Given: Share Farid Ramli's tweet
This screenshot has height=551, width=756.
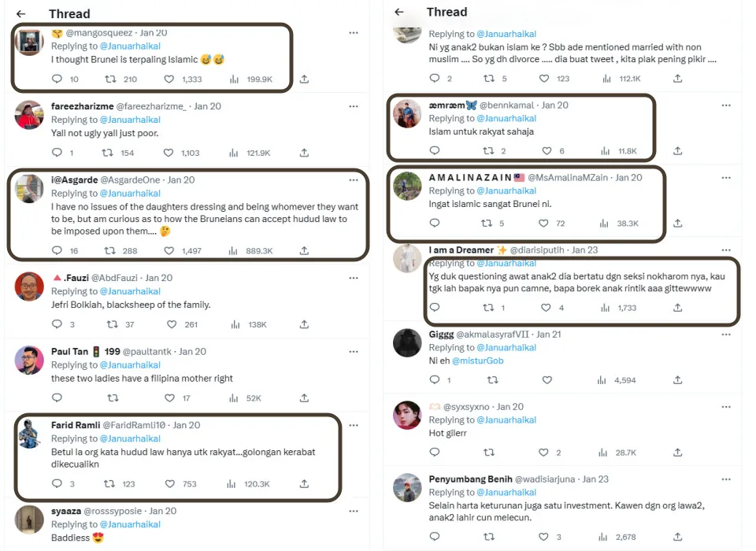Looking at the screenshot, I should pos(304,484).
